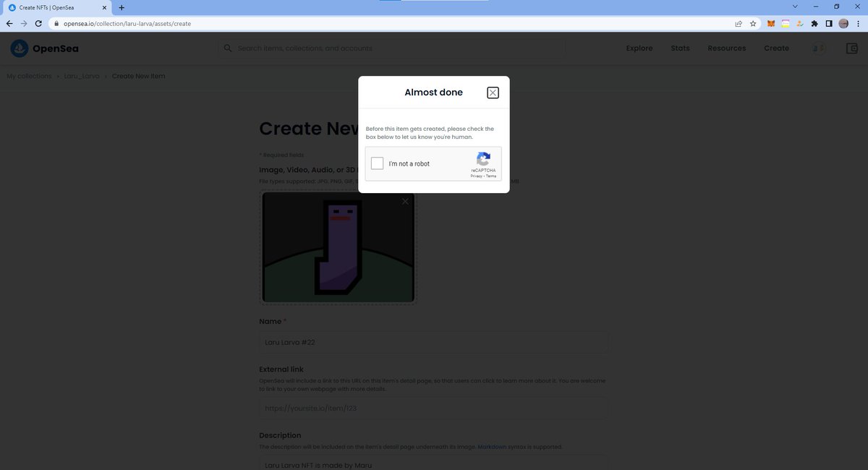Open the account profile avatar in OpenSea
Screen dimensions: 868x470
pos(819,48)
